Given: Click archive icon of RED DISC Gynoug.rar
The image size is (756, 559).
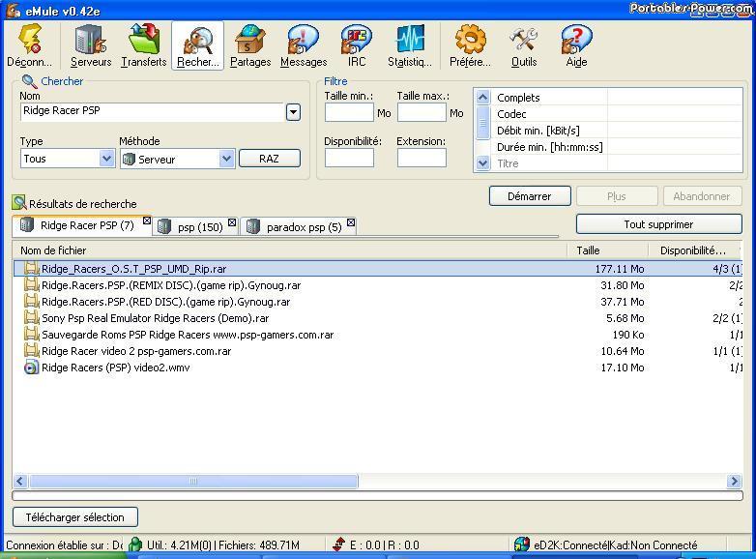Looking at the screenshot, I should (x=31, y=302).
